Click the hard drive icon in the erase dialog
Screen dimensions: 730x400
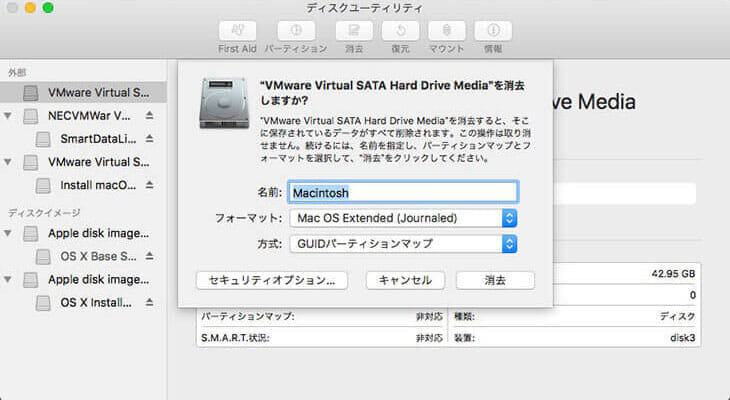pos(224,103)
